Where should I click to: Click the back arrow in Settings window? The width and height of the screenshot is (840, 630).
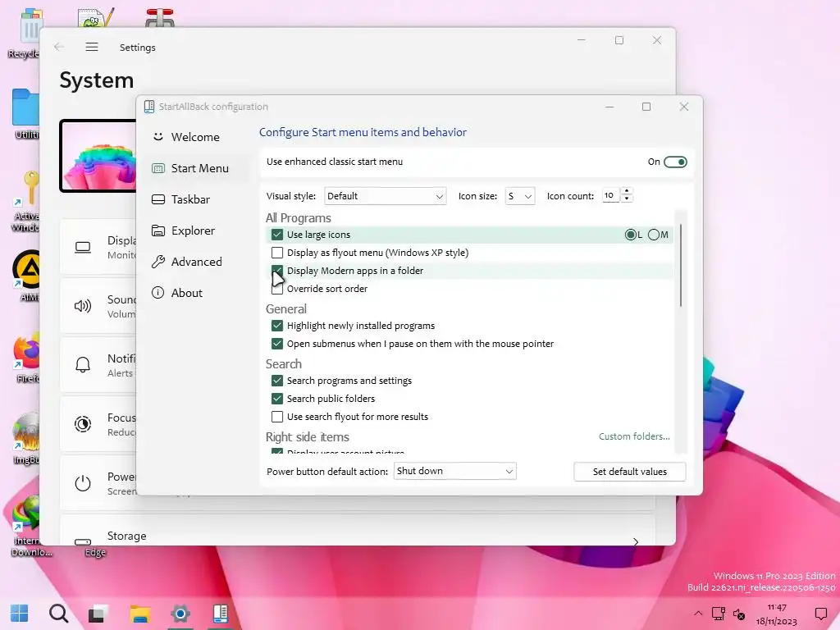(59, 47)
